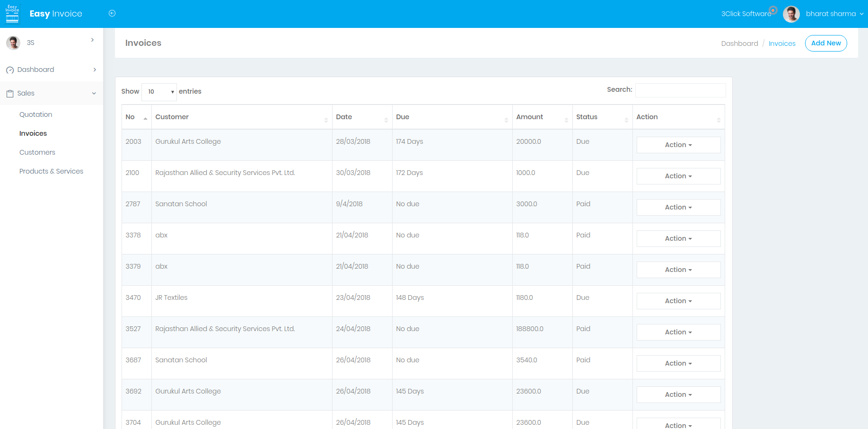Click the notification dot beside 3Click Software
The image size is (868, 429).
(773, 10)
